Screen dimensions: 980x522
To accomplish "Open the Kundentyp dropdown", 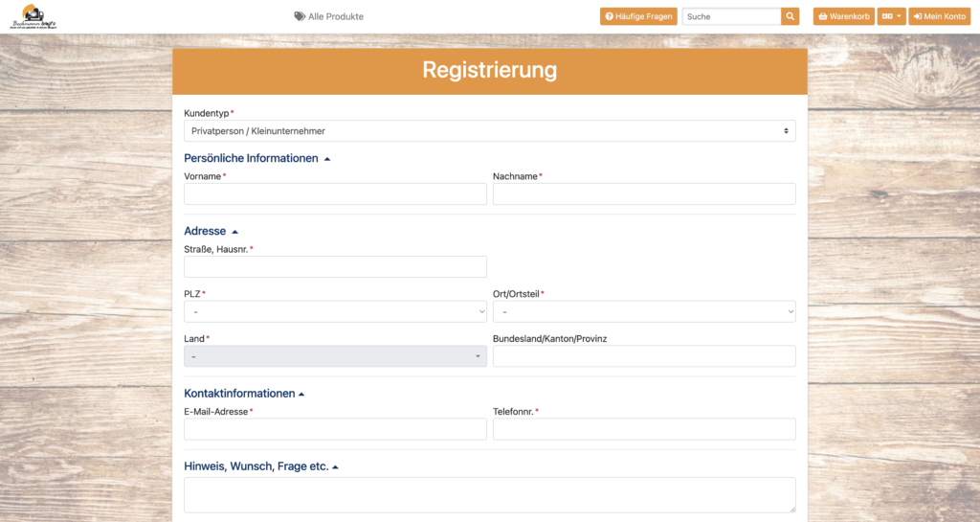I will 489,130.
